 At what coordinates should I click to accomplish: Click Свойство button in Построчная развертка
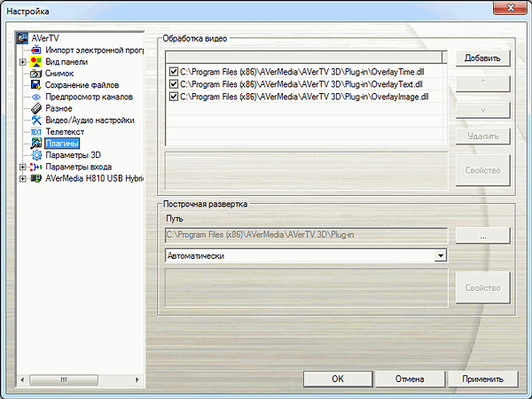(x=482, y=287)
